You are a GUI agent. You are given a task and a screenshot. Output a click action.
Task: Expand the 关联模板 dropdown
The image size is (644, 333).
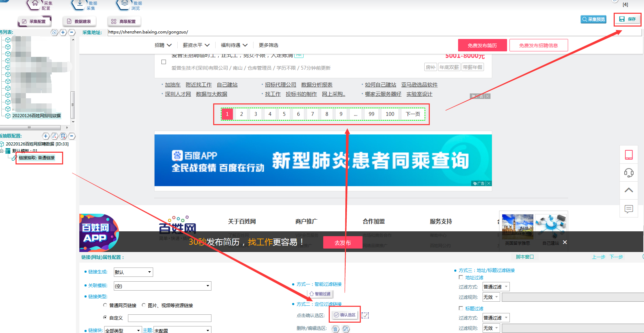pyautogui.click(x=162, y=286)
